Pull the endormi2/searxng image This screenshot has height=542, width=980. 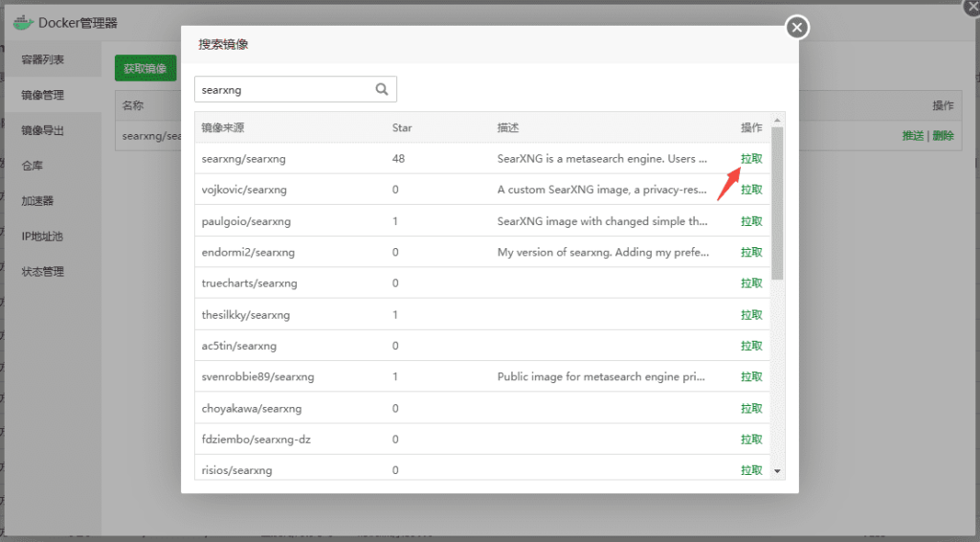click(751, 253)
